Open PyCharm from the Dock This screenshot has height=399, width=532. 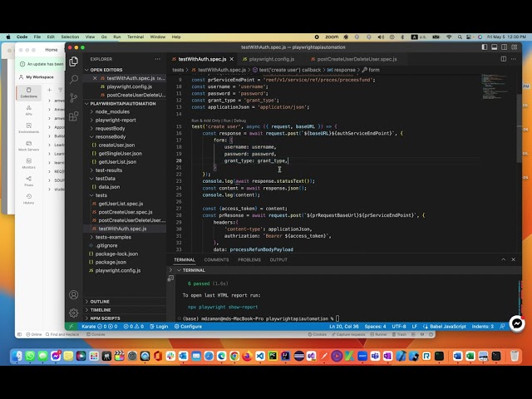(x=273, y=356)
